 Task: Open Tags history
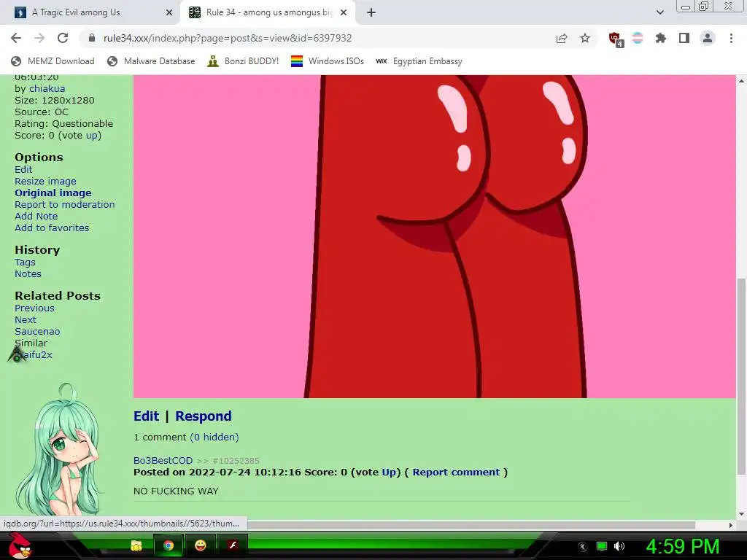coord(25,262)
